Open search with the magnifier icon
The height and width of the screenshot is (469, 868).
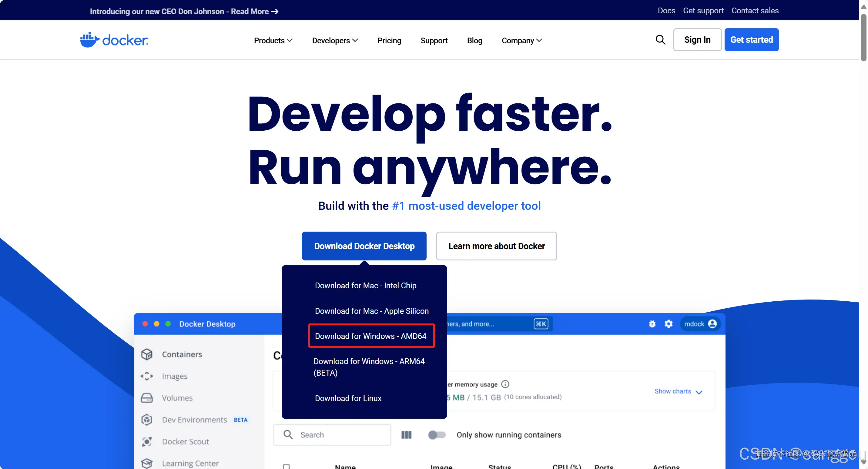(660, 40)
